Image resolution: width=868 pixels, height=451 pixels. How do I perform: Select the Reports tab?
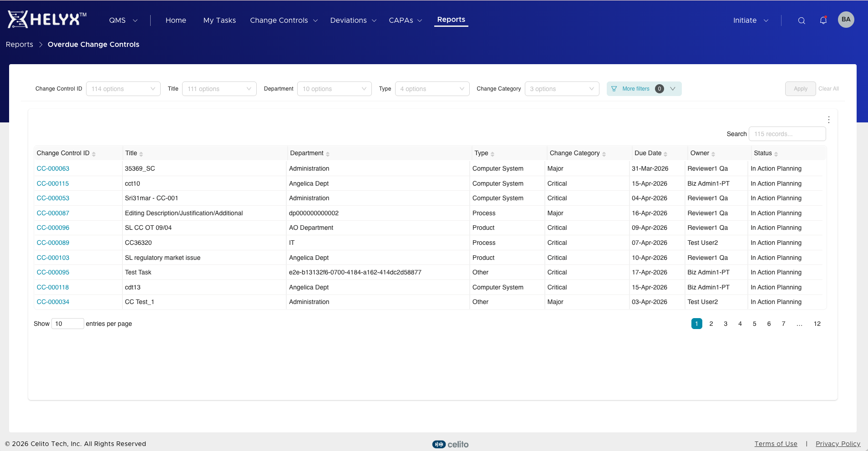click(451, 20)
